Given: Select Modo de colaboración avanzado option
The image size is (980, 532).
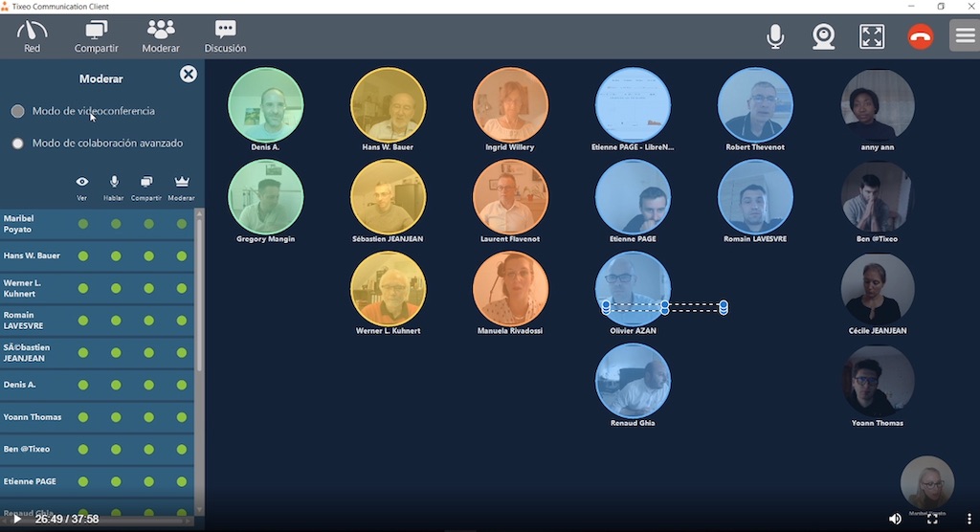Looking at the screenshot, I should (17, 144).
